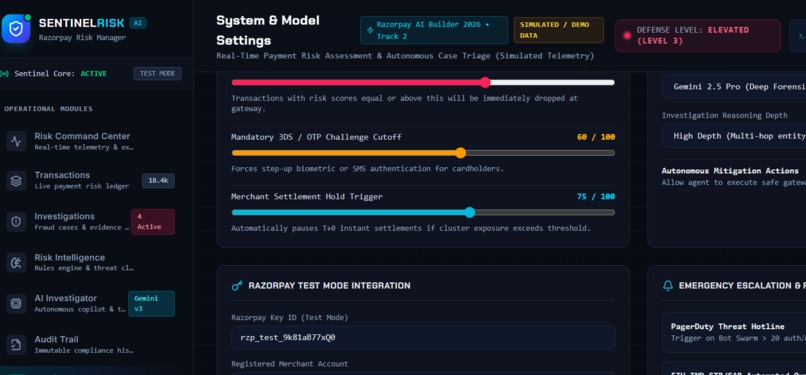The height and width of the screenshot is (375, 806).
Task: Click the TEST MODE badge button
Action: pos(157,73)
